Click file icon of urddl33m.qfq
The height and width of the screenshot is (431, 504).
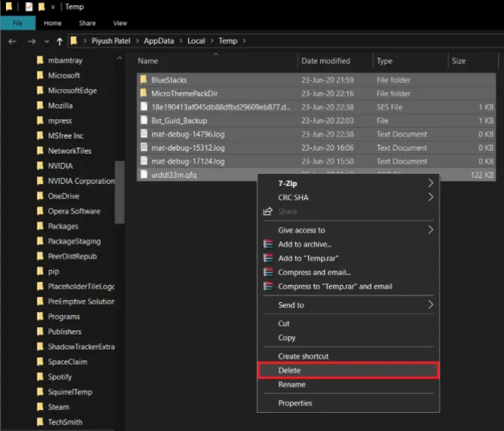(x=144, y=175)
